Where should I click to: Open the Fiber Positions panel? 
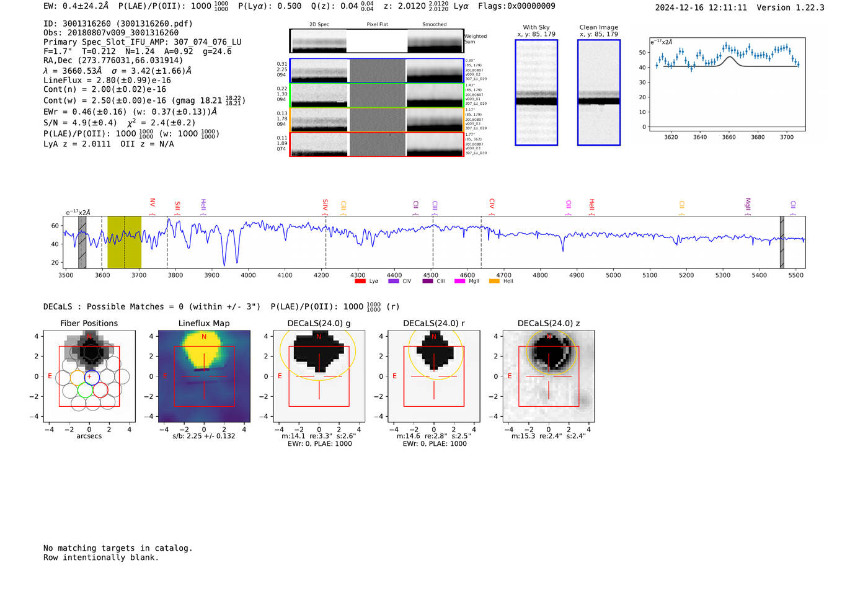[89, 376]
